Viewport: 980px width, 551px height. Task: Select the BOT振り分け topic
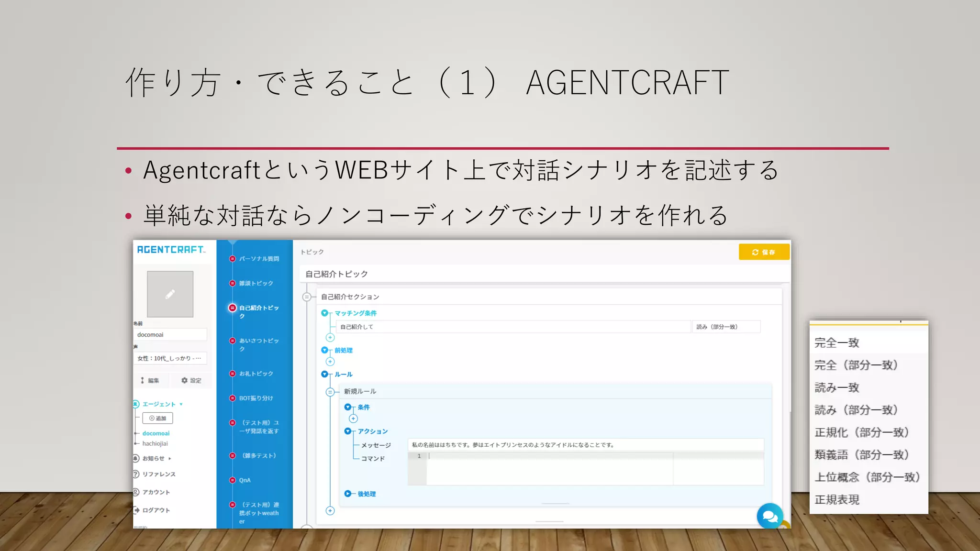pyautogui.click(x=256, y=398)
